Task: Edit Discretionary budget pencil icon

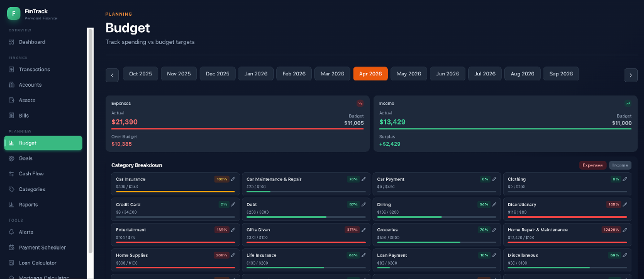Action: coord(625,204)
